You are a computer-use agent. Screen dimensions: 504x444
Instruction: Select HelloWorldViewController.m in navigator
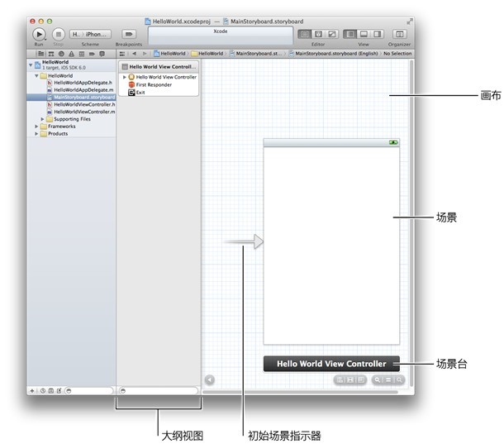click(83, 112)
